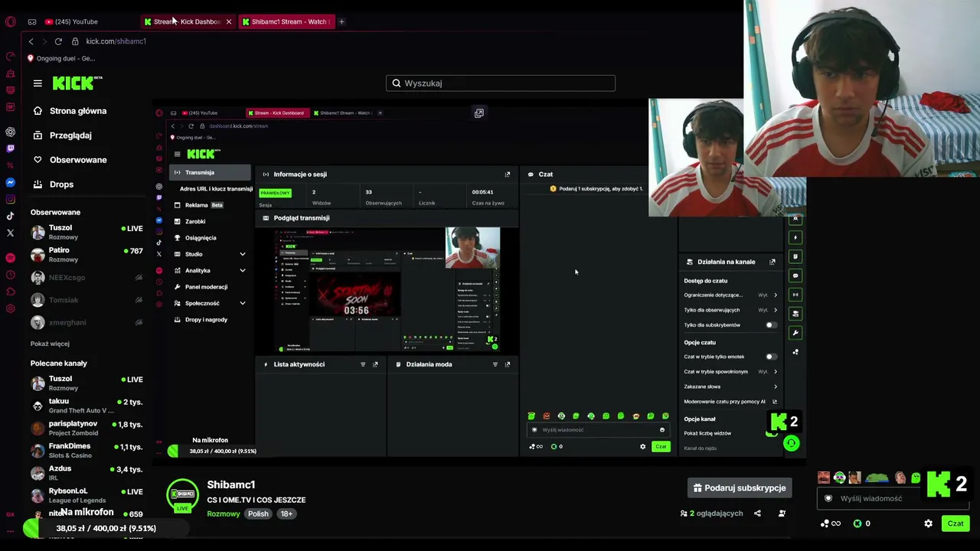Open Patiro channel in followed list
Screen dimensions: 980x551
pyautogui.click(x=87, y=254)
